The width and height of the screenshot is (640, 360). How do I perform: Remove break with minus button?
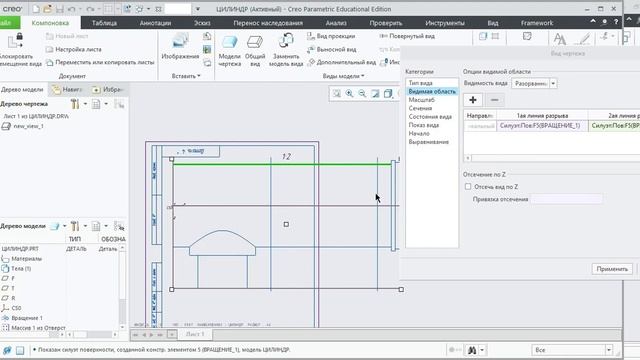pyautogui.click(x=494, y=100)
